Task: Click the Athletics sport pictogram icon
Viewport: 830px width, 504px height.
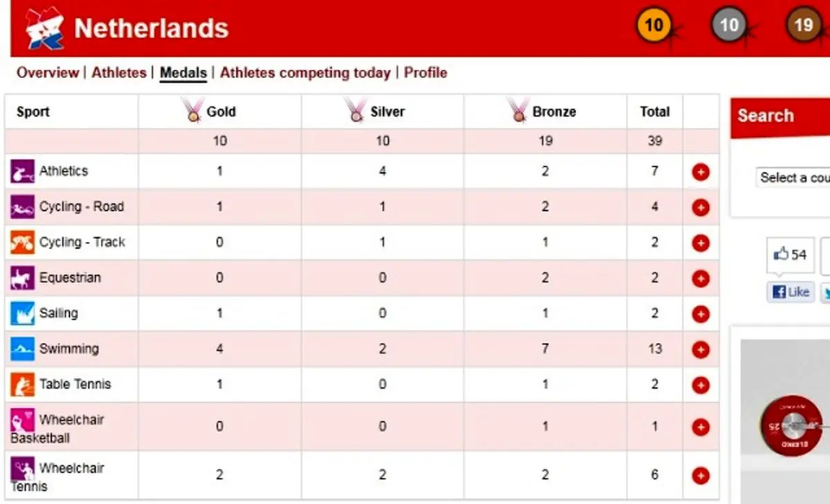Action: pyautogui.click(x=22, y=171)
